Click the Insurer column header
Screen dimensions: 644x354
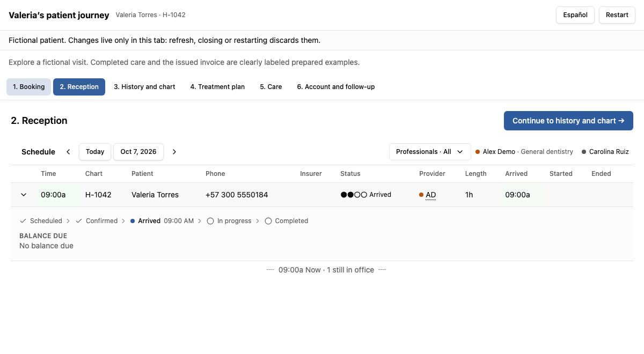tap(311, 174)
